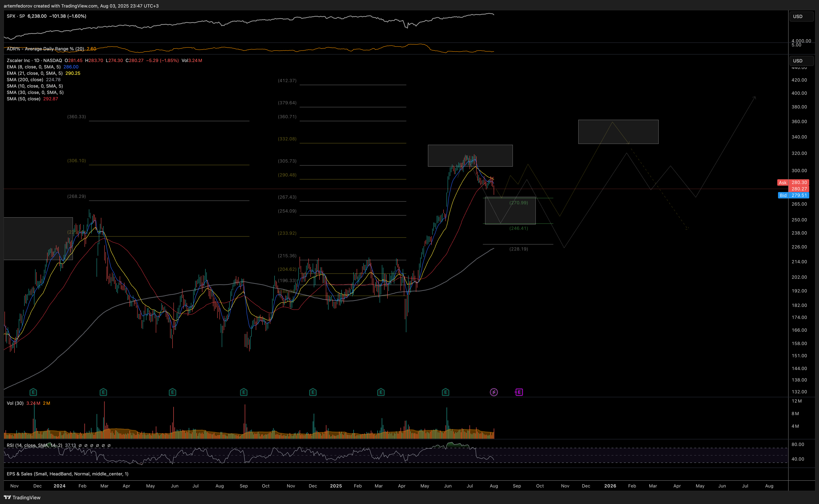Open the earnings marker at September 2024
Viewport: 819px width, 504px height.
244,392
